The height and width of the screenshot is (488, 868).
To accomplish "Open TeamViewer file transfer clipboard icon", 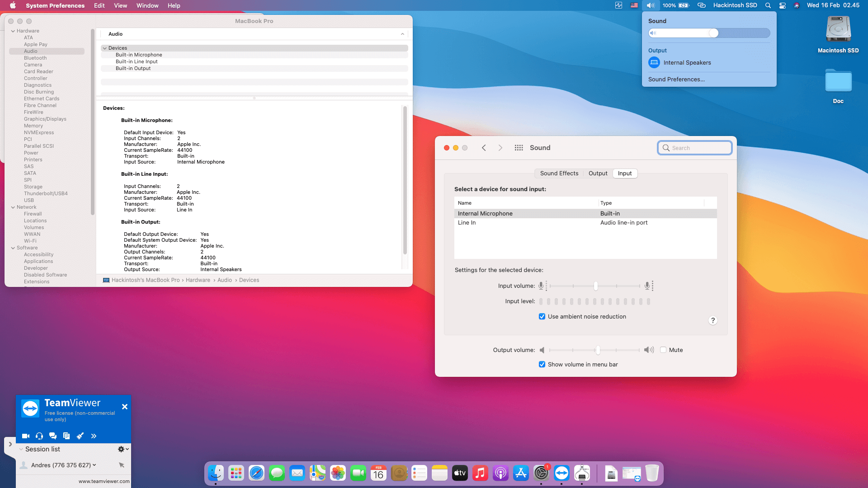I will tap(66, 436).
